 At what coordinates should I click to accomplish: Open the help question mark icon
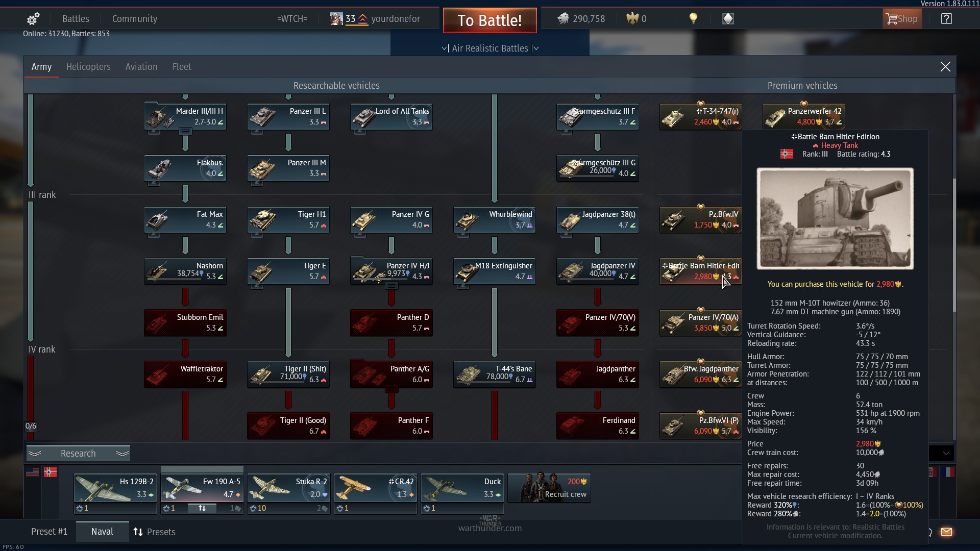[x=946, y=19]
